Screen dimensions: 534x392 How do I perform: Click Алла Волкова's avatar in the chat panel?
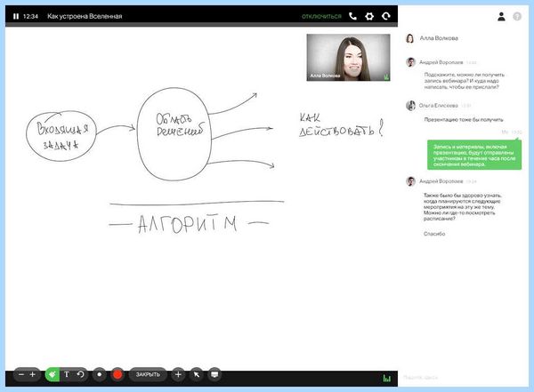[410, 38]
